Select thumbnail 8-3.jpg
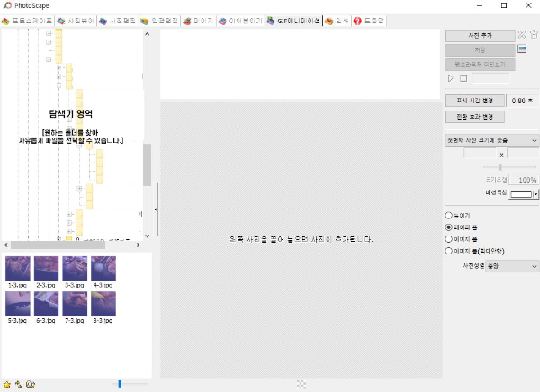 103,304
